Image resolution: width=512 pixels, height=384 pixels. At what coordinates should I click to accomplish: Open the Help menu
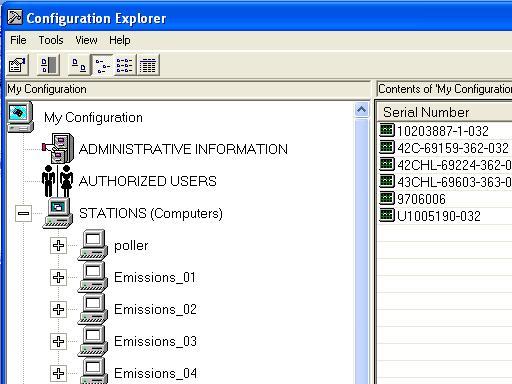click(120, 40)
